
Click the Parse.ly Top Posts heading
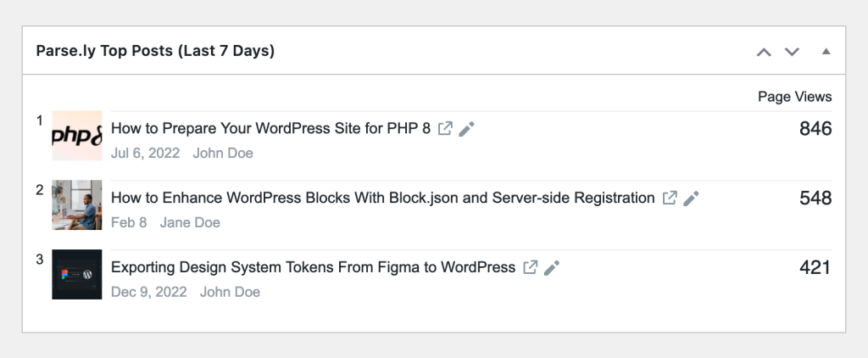pos(155,51)
